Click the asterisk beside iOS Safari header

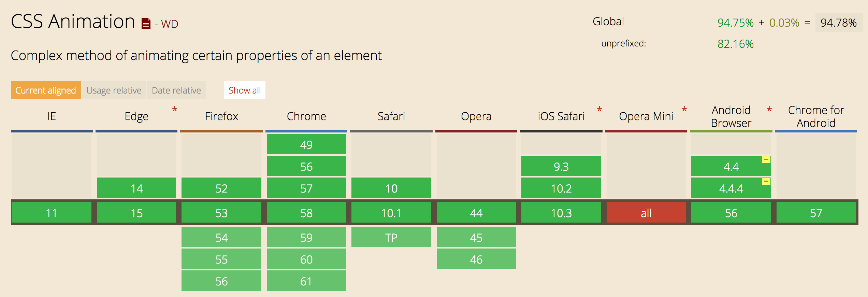tap(599, 110)
